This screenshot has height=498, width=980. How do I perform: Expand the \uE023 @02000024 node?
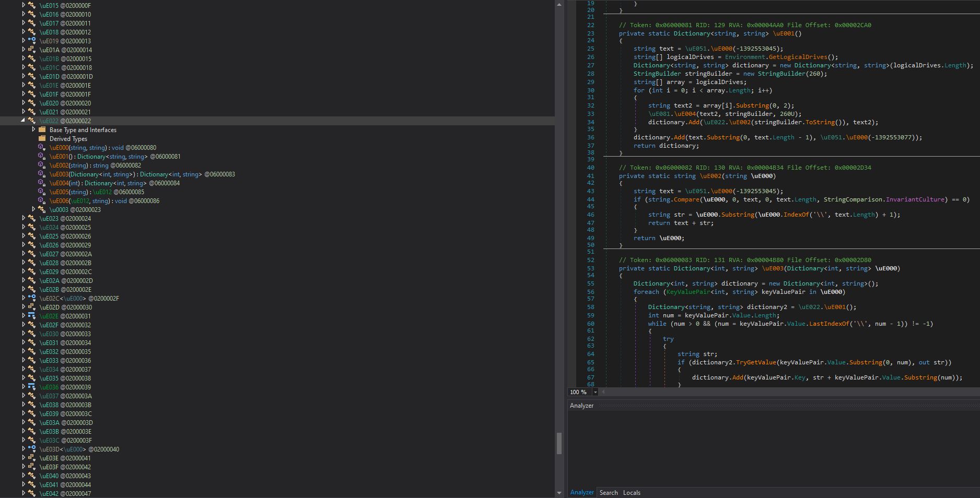pyautogui.click(x=23, y=218)
